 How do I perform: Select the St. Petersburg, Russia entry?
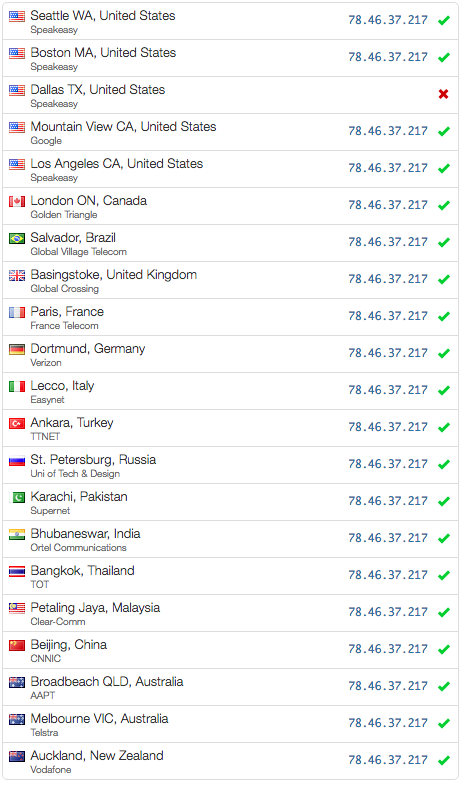230,465
